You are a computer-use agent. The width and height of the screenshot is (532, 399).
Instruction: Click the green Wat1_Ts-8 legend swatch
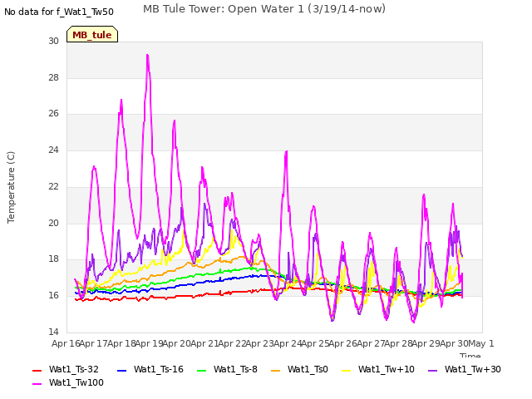tap(201, 371)
